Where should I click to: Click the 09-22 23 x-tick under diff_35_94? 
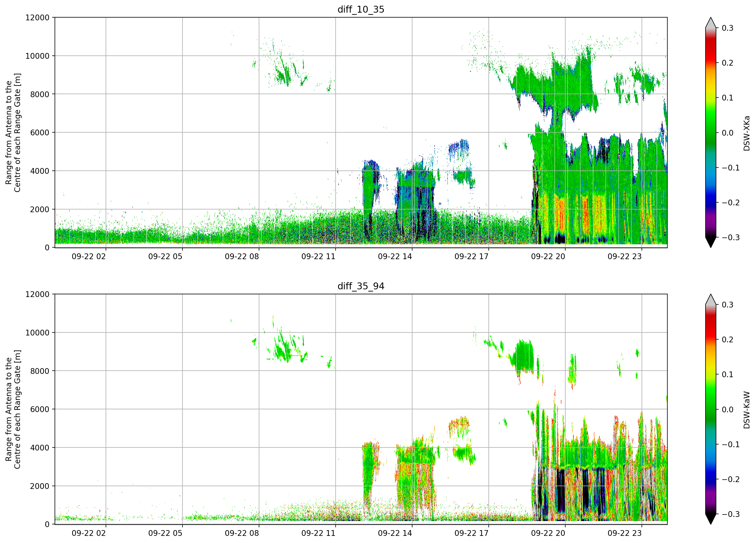pyautogui.click(x=624, y=533)
